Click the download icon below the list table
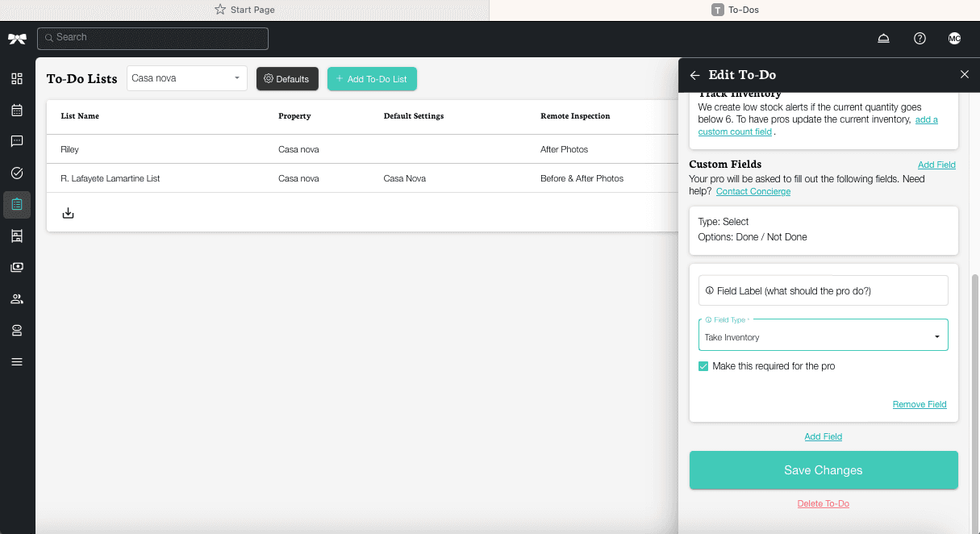The width and height of the screenshot is (980, 534). pos(68,212)
